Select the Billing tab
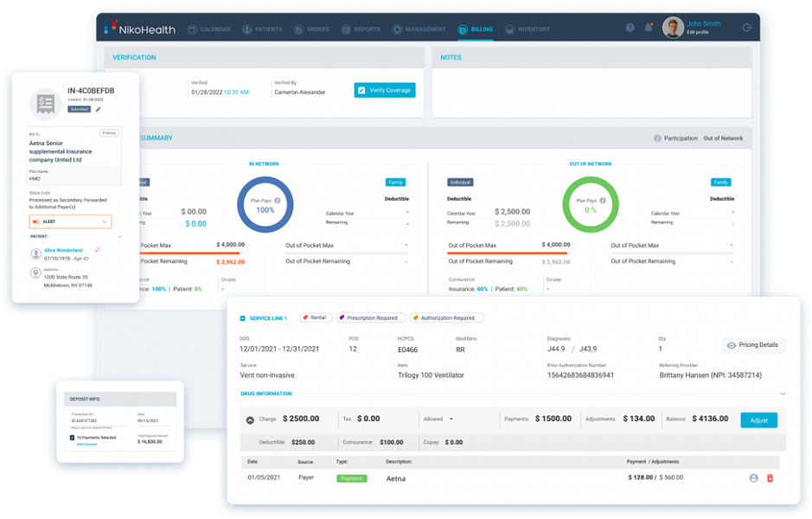The height and width of the screenshot is (519, 812). coord(476,29)
